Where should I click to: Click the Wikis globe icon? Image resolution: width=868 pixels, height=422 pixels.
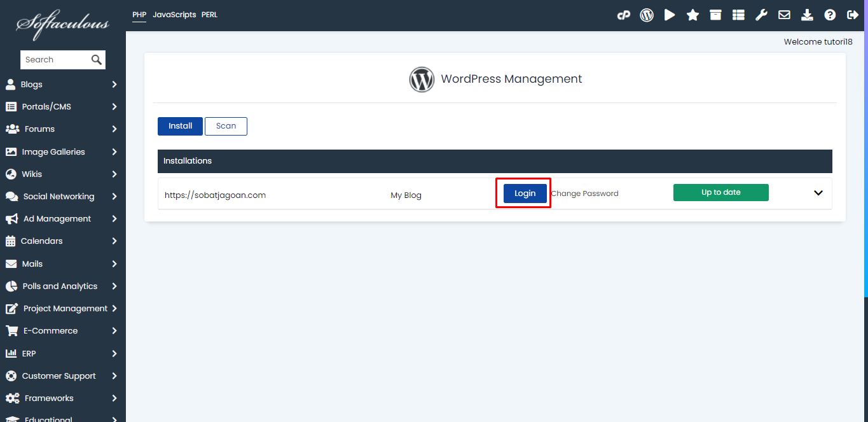tap(10, 174)
